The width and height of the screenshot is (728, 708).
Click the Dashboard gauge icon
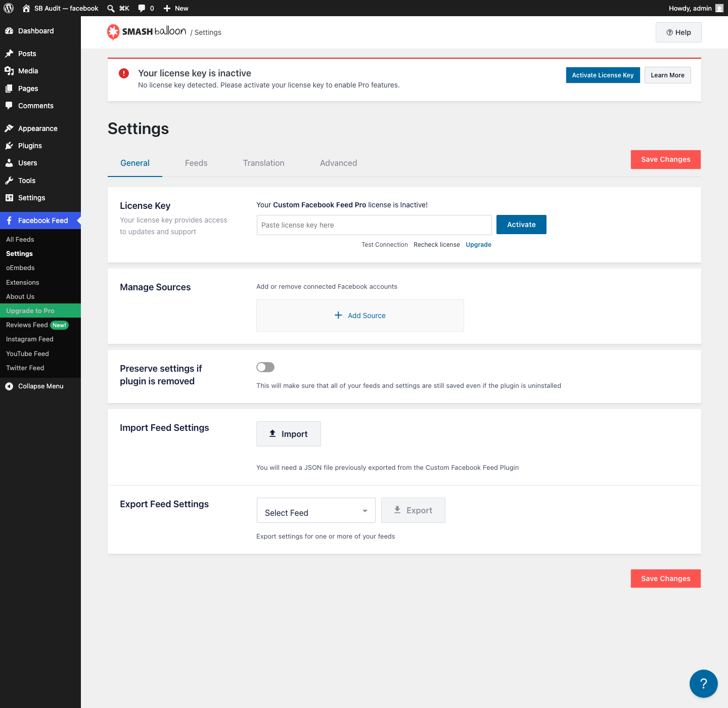tap(9, 31)
